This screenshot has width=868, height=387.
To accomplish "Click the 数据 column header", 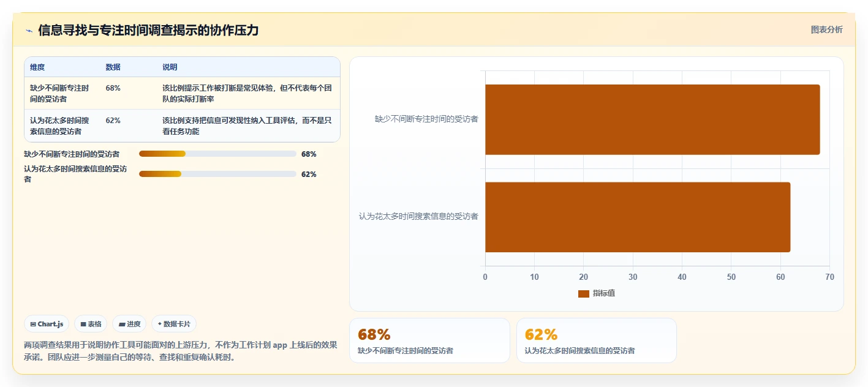I will (113, 67).
